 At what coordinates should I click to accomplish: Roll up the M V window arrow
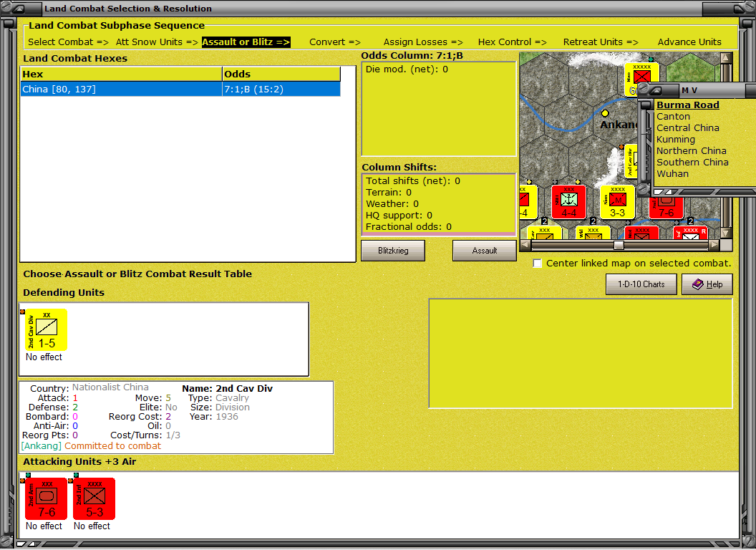click(x=655, y=90)
